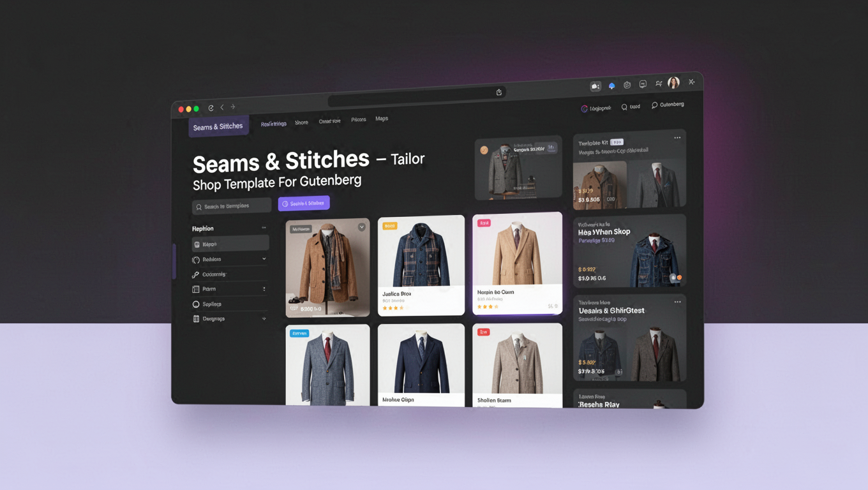The image size is (868, 490).
Task: Go back with the browser back arrow
Action: pos(222,107)
